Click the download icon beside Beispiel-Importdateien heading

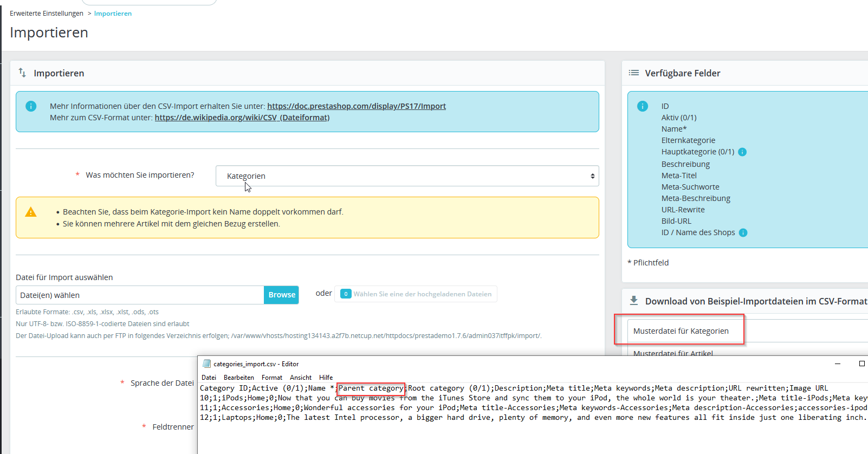[633, 300]
